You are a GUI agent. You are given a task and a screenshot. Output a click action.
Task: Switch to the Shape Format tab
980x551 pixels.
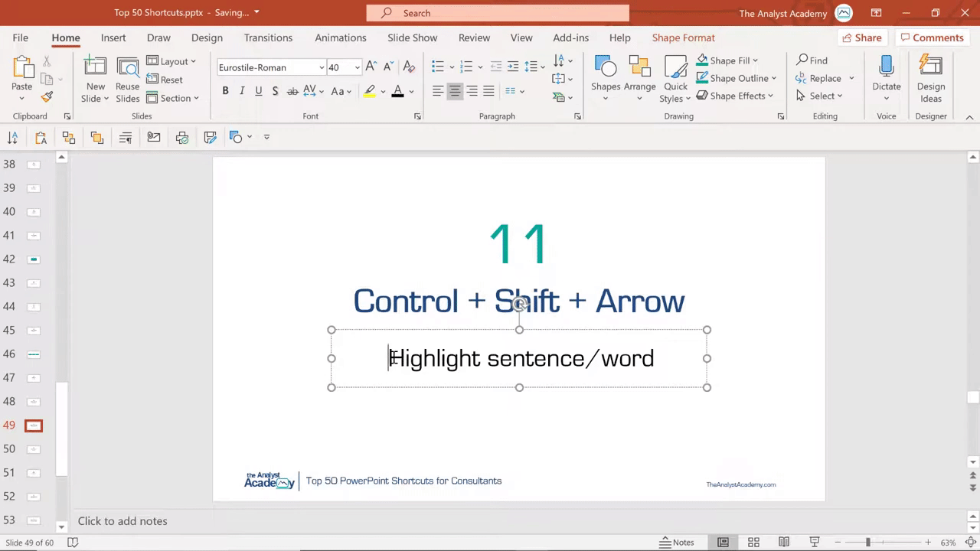click(x=683, y=37)
